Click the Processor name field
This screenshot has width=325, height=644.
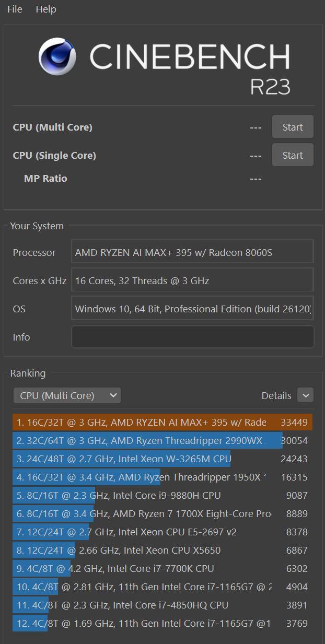[x=192, y=252]
